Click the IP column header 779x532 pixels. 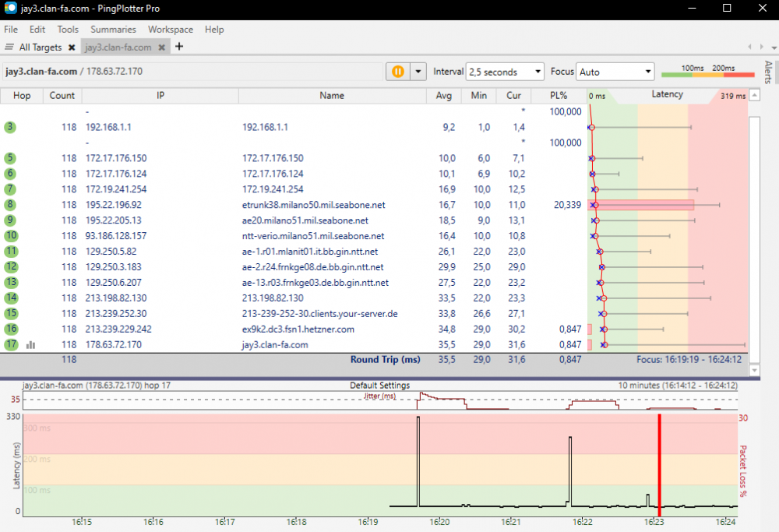pyautogui.click(x=160, y=95)
